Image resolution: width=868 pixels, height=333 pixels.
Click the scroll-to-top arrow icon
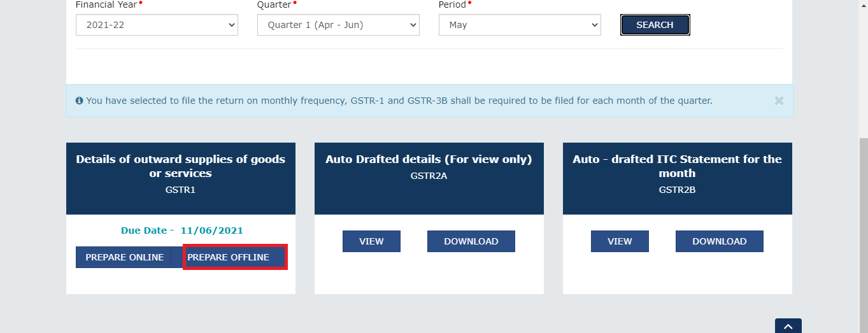[788, 326]
